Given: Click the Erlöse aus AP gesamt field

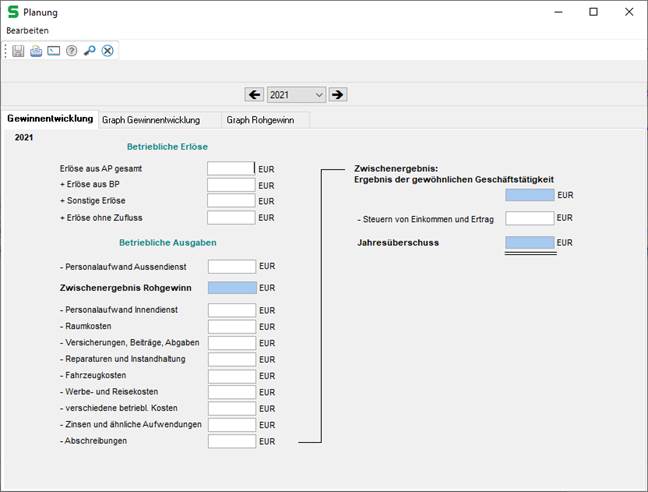Looking at the screenshot, I should pos(231,169).
